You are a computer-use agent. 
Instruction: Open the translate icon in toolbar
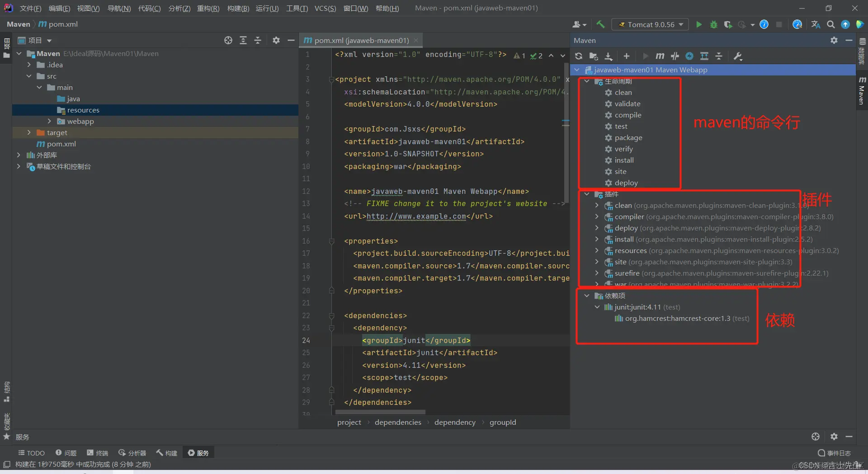816,24
